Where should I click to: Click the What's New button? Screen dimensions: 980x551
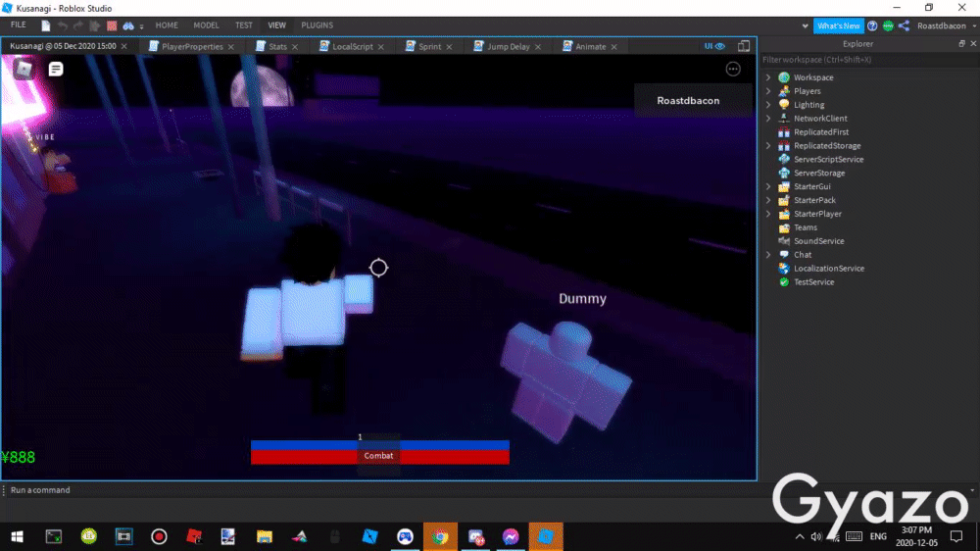839,26
